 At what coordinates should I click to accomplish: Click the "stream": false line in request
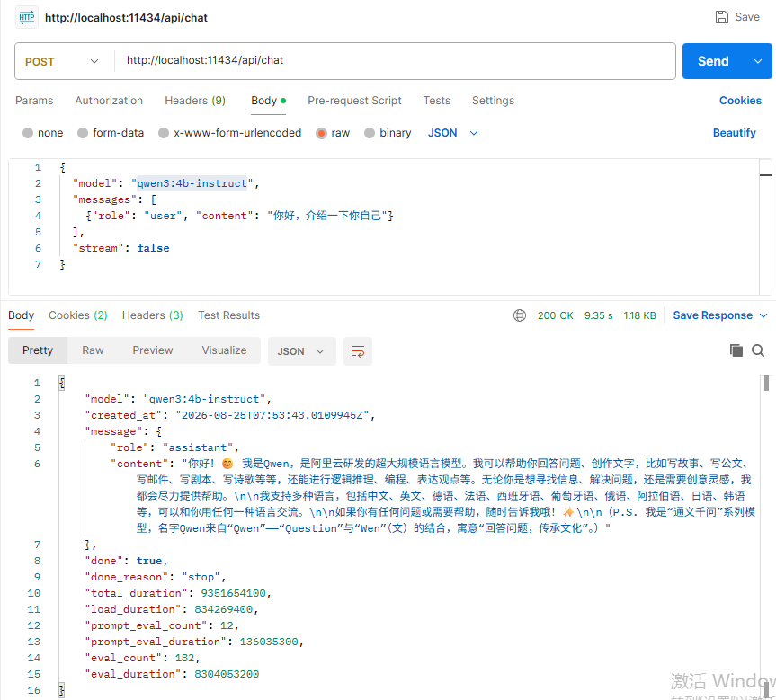[121, 248]
